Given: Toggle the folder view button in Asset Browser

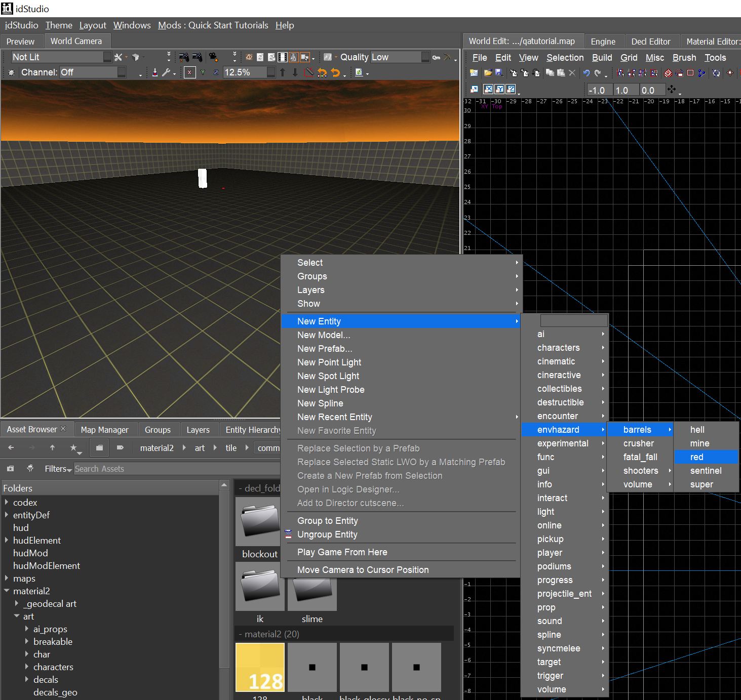Looking at the screenshot, I should pos(99,448).
